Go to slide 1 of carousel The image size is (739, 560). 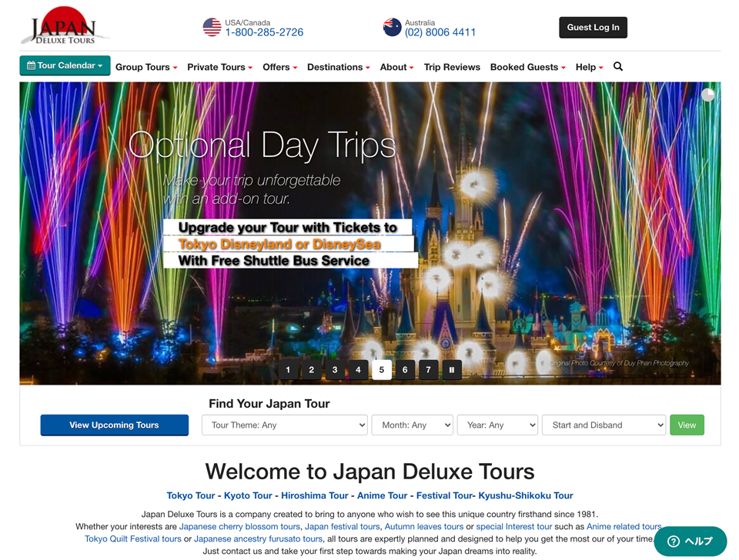pos(288,370)
